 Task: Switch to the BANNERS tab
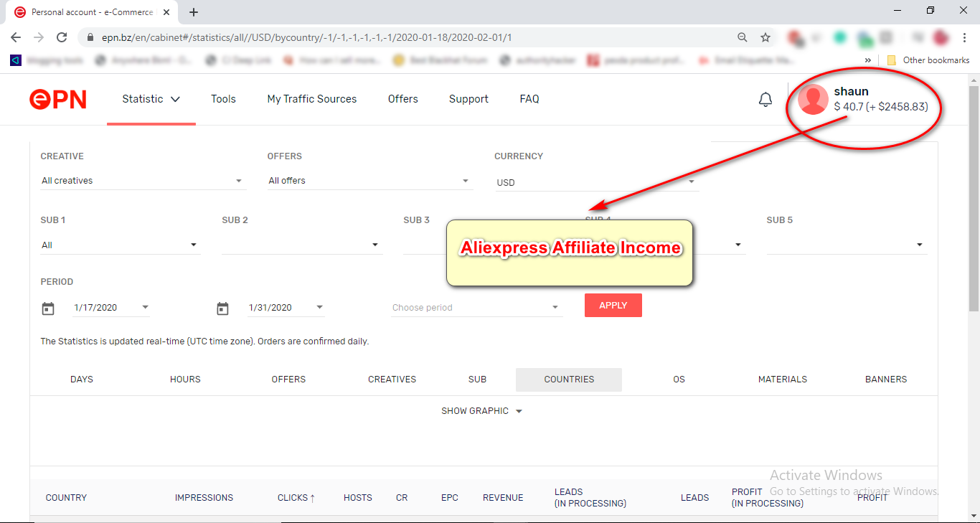tap(886, 380)
